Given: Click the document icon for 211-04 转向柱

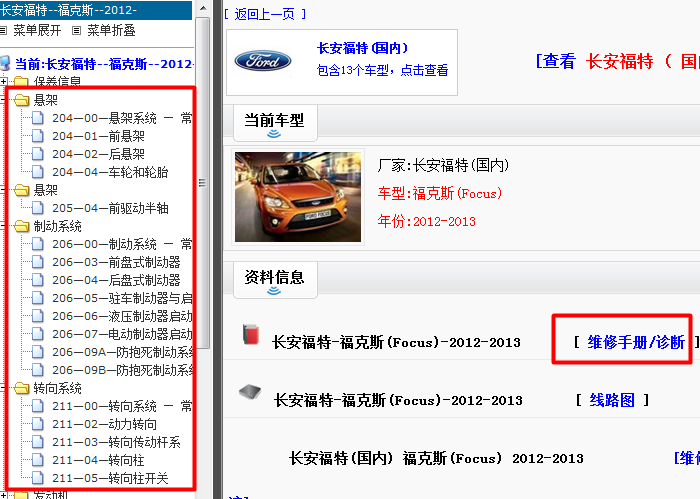Looking at the screenshot, I should (38, 460).
